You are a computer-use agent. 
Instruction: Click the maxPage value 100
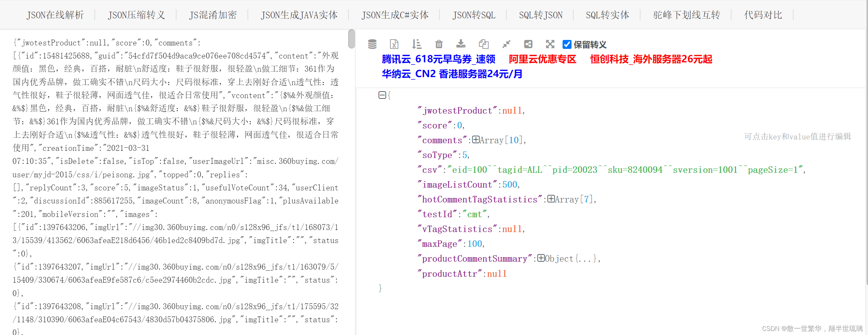[475, 243]
